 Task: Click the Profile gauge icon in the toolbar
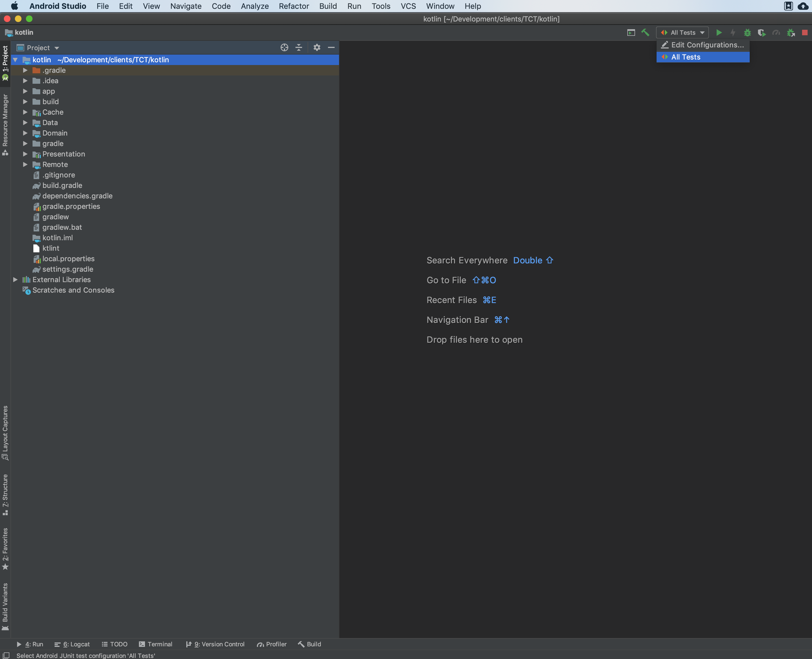coord(776,33)
